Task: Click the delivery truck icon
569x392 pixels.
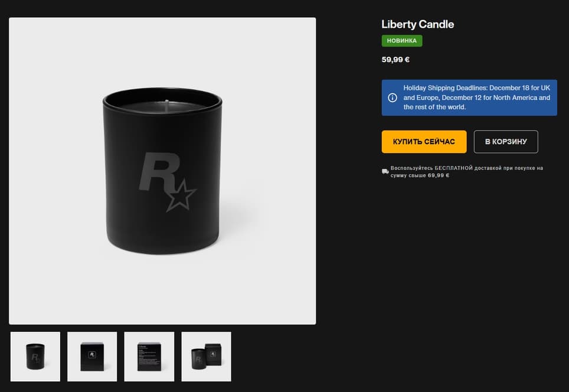Action: (x=385, y=171)
